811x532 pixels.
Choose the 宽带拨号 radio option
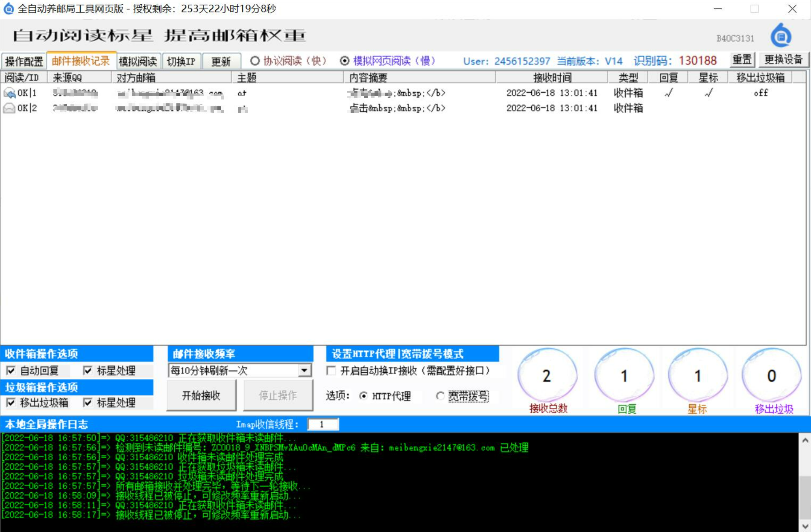pyautogui.click(x=440, y=396)
